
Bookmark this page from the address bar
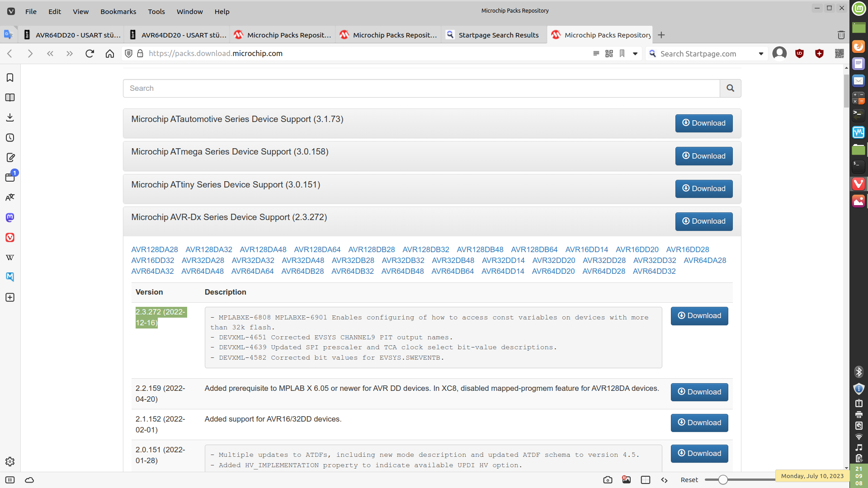[622, 54]
